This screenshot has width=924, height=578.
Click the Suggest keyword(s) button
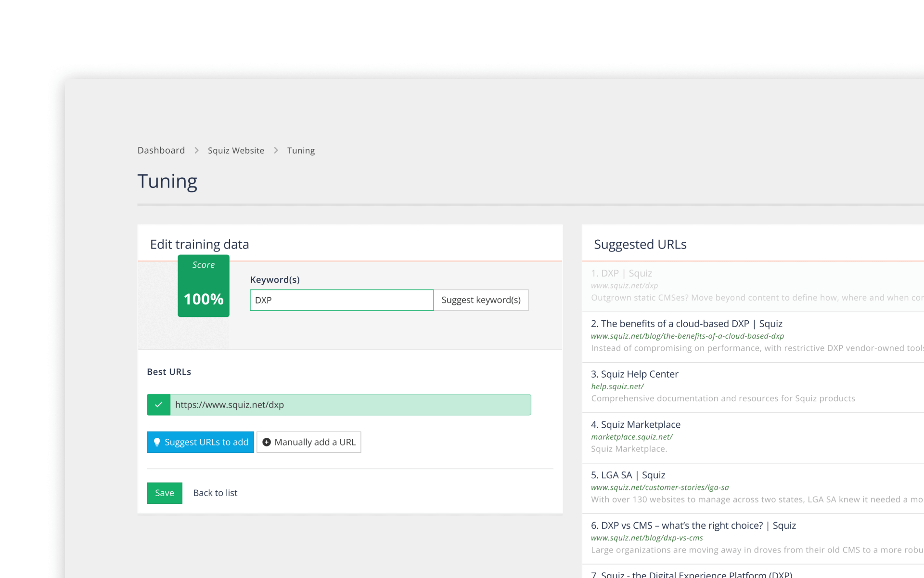[x=481, y=300]
